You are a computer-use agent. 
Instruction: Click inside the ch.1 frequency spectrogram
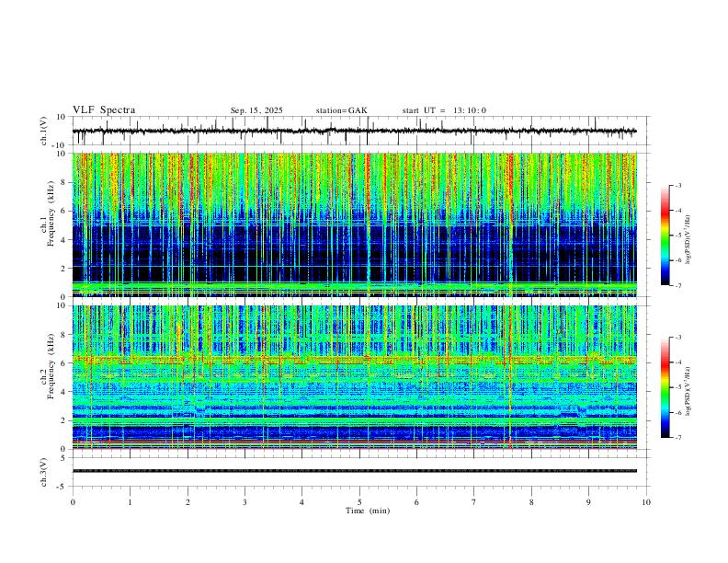click(x=354, y=224)
